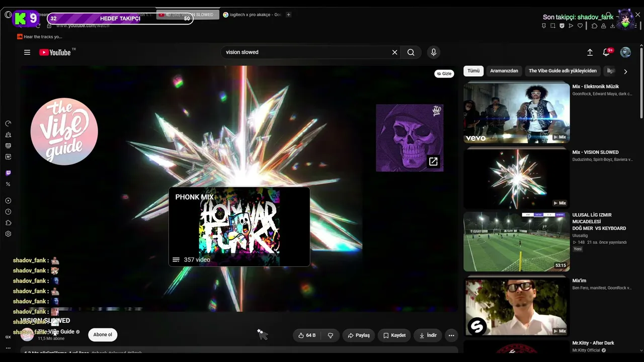644x362 pixels.
Task: Open the PHONK MIX playlist end card
Action: [x=239, y=227]
